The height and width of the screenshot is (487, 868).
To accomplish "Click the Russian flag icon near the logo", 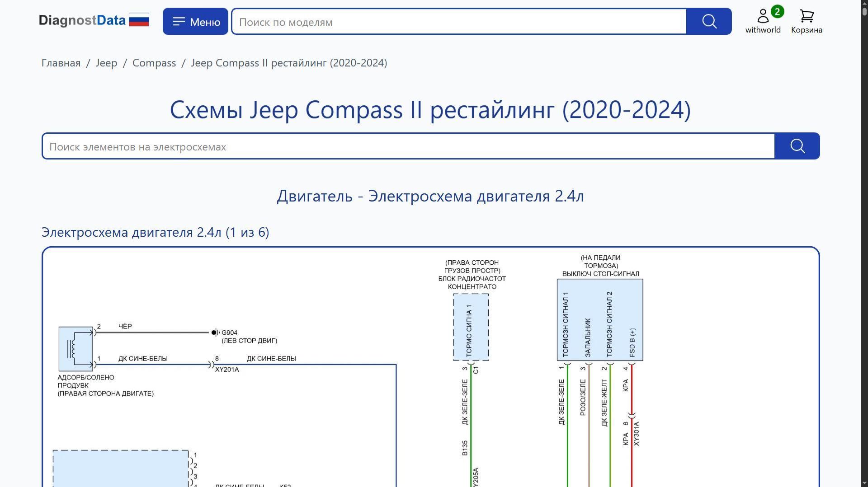I will point(139,20).
